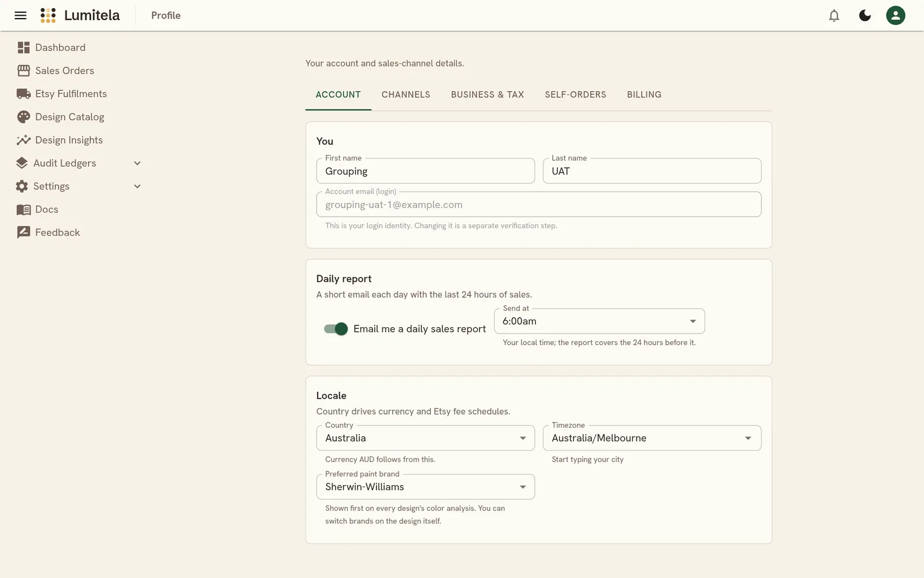
Task: Switch to the Self-Orders tab
Action: [576, 95]
